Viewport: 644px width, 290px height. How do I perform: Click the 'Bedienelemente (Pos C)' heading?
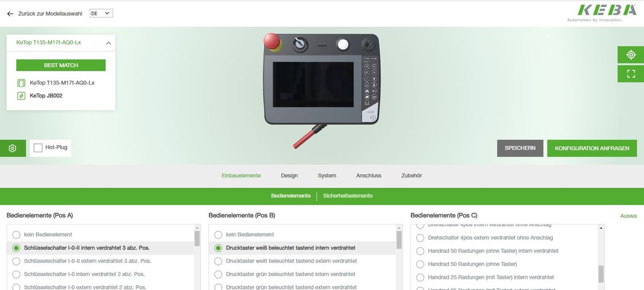(444, 215)
